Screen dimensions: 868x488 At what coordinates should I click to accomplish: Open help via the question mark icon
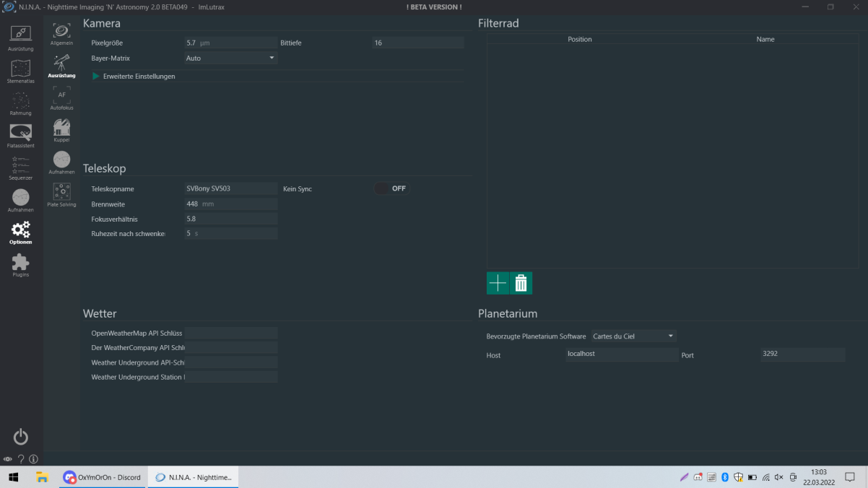21,459
